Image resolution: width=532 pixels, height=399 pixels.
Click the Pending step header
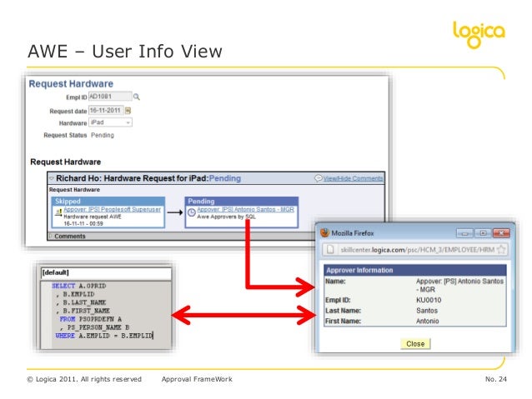[x=242, y=201]
